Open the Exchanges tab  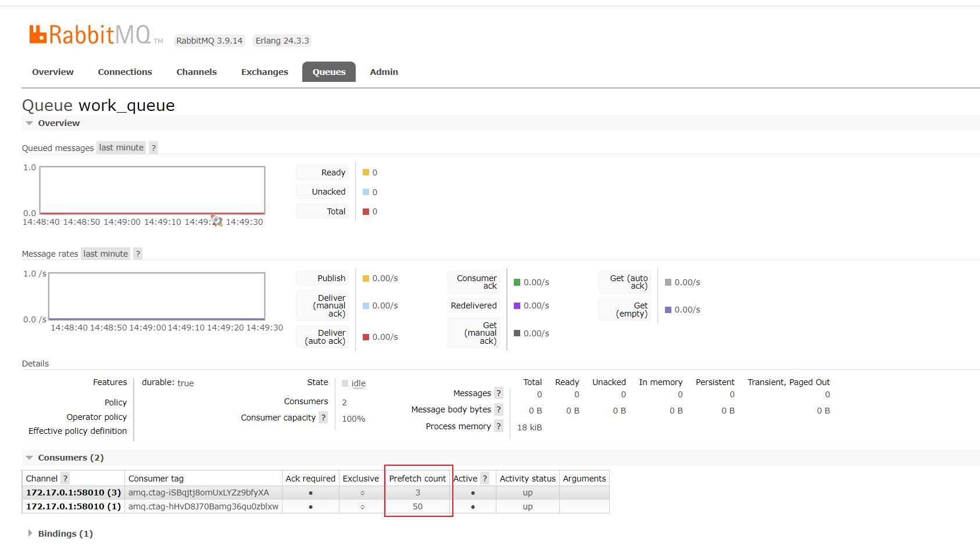click(x=264, y=72)
